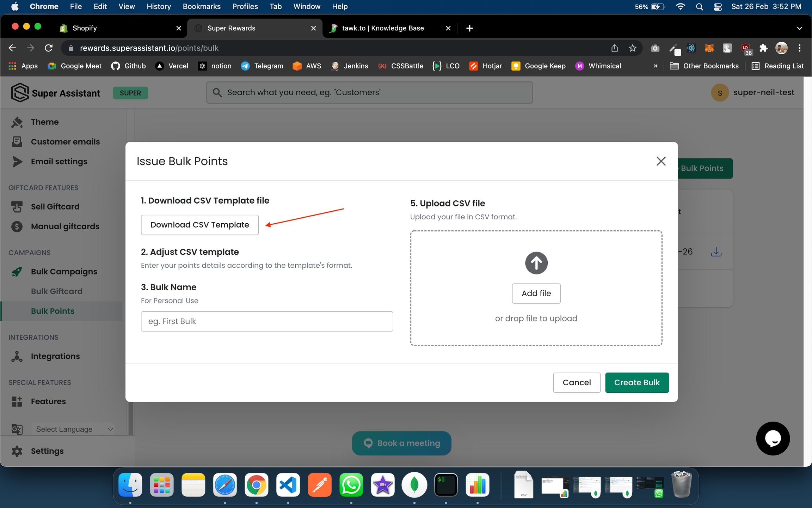Close the Issue Bulk Points dialog
The width and height of the screenshot is (812, 508).
tap(661, 161)
